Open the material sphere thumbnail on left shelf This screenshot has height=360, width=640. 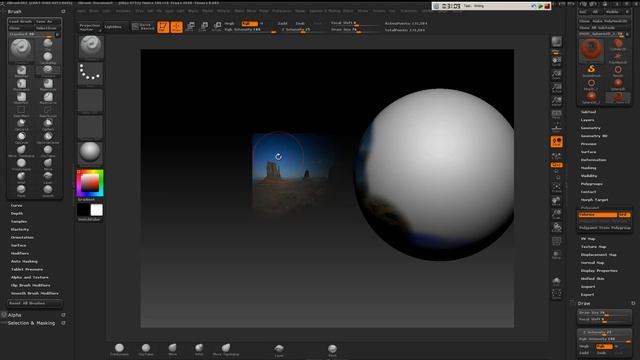click(x=90, y=152)
